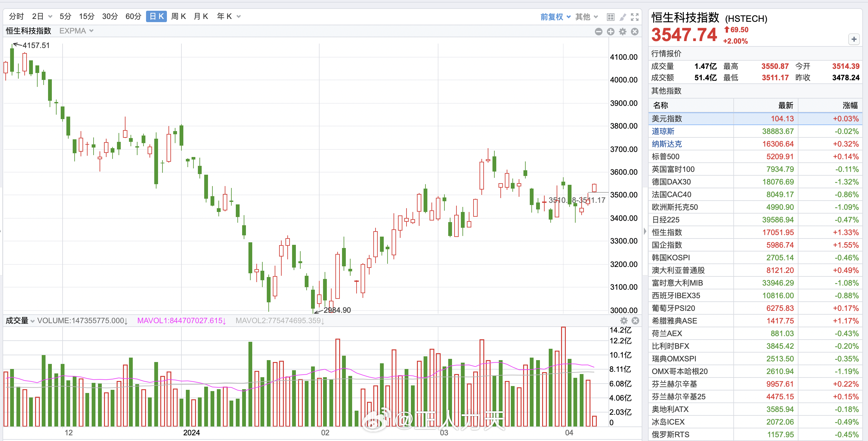Select the 瑞典OMXSPI row
Image resolution: width=868 pixels, height=441 pixels.
(755, 359)
